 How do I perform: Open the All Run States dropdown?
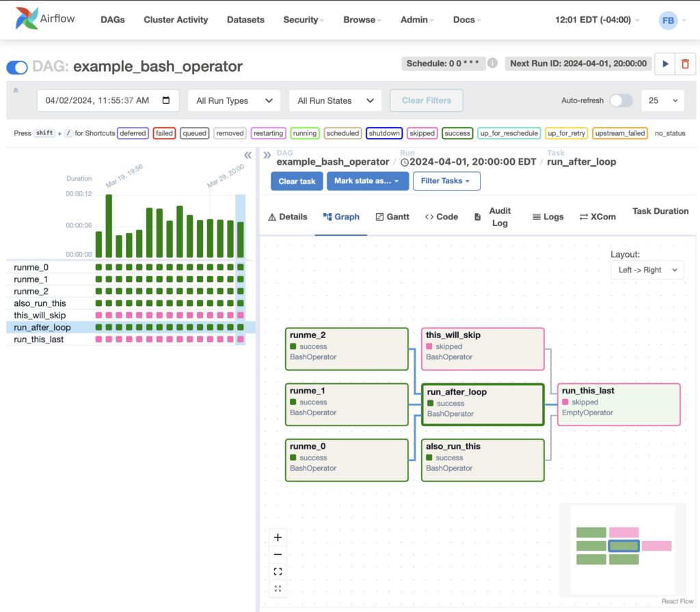click(335, 100)
